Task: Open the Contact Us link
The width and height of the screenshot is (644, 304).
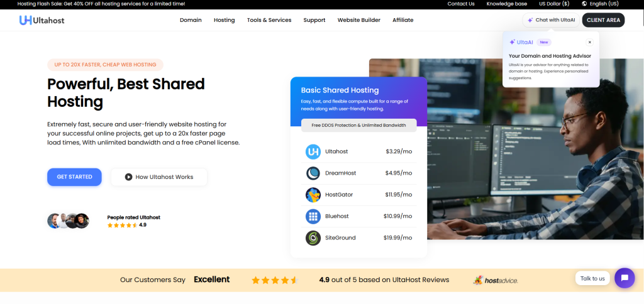Action: click(x=461, y=4)
